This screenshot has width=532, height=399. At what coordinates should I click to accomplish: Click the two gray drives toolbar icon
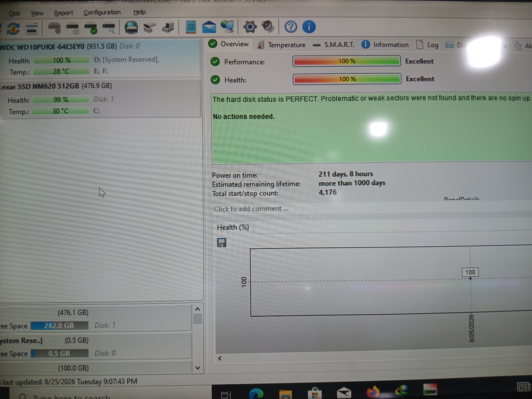pyautogui.click(x=149, y=27)
